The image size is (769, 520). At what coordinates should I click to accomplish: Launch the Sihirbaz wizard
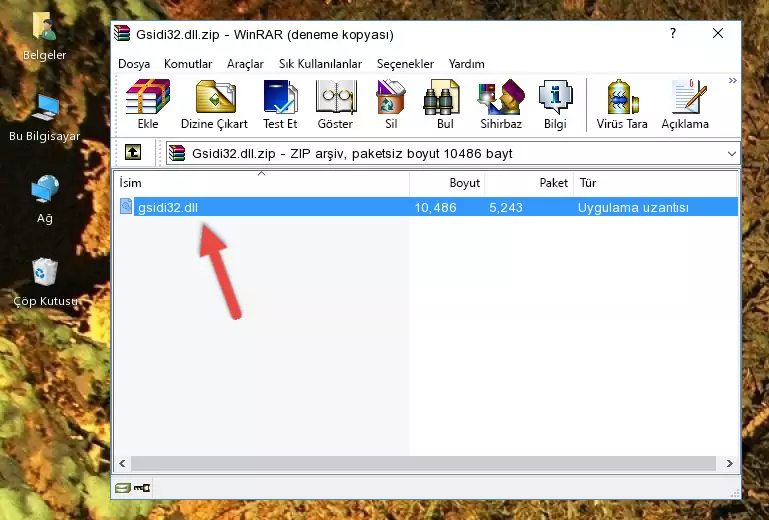[x=501, y=104]
